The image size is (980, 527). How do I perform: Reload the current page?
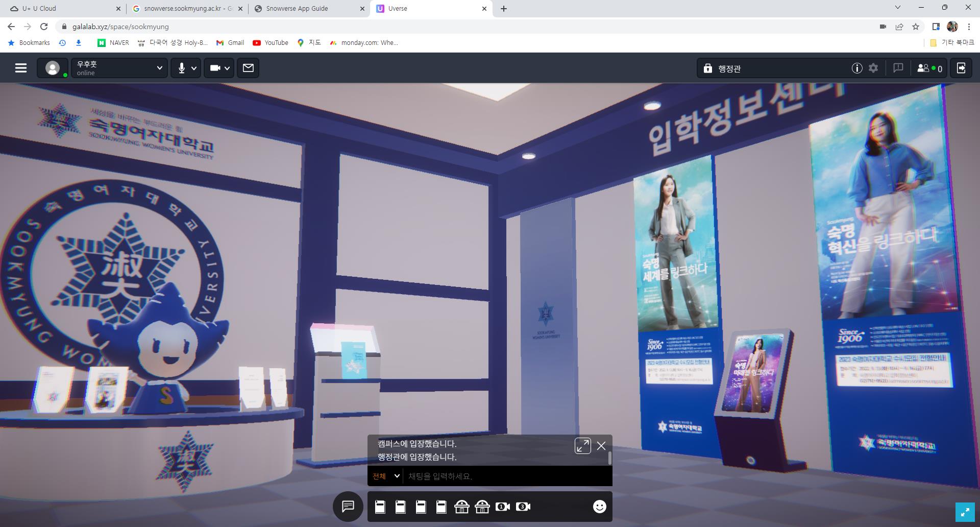pyautogui.click(x=44, y=27)
